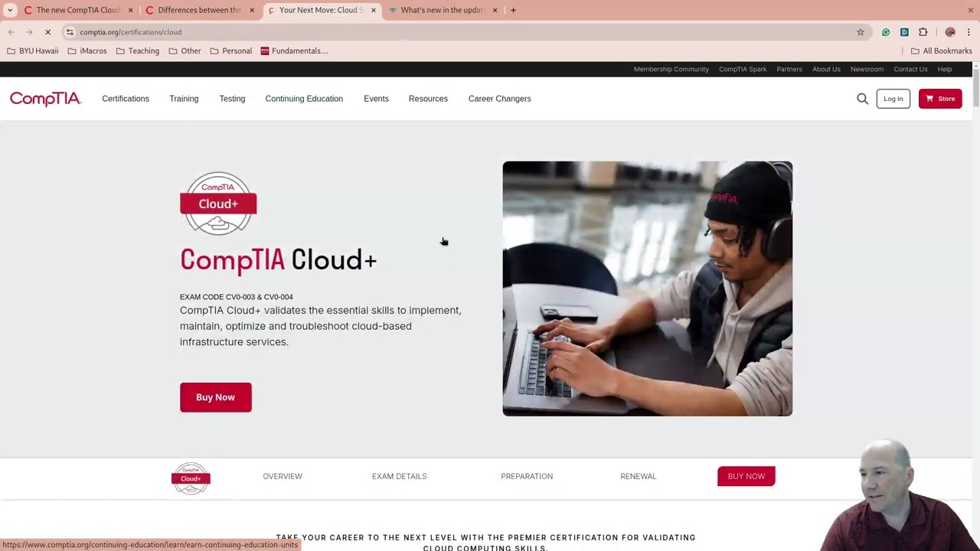Open Membership Community link
Image resolution: width=980 pixels, height=551 pixels.
point(671,69)
